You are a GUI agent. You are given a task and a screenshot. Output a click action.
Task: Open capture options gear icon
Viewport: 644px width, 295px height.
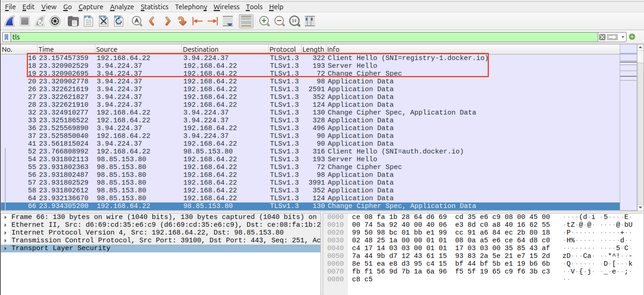(55, 21)
